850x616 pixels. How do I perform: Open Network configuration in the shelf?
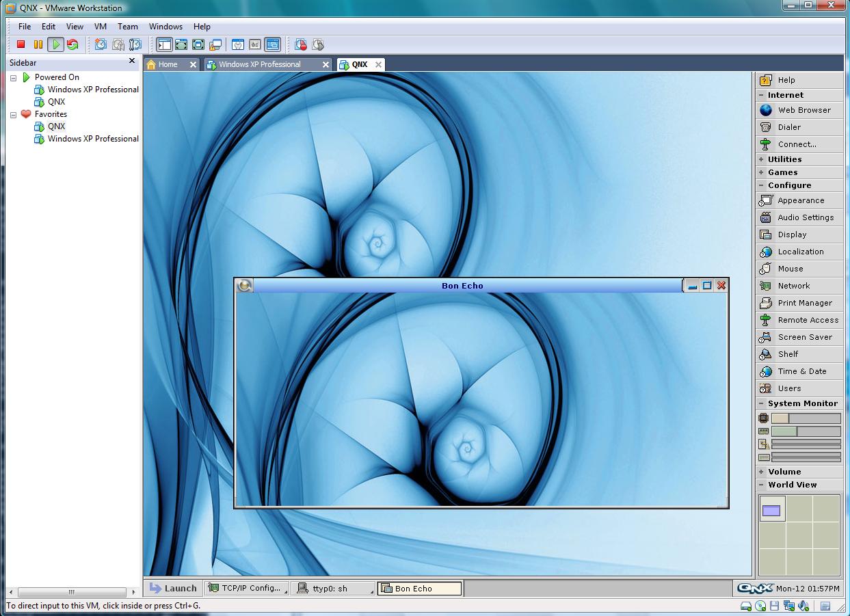[793, 286]
